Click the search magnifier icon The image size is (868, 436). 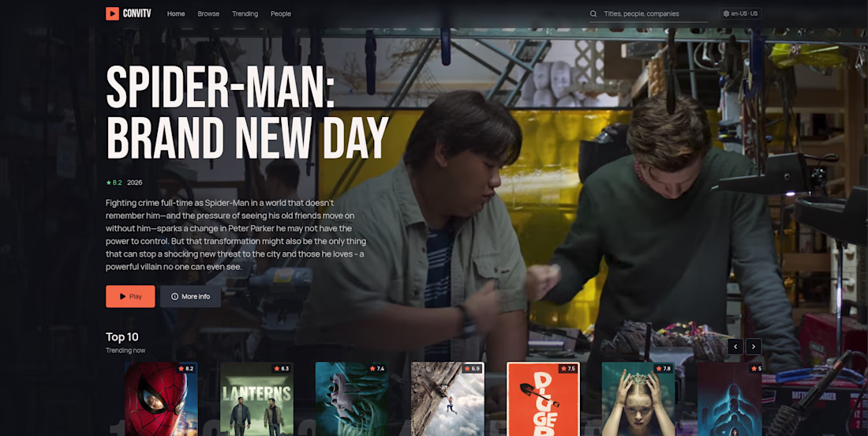[x=593, y=14]
